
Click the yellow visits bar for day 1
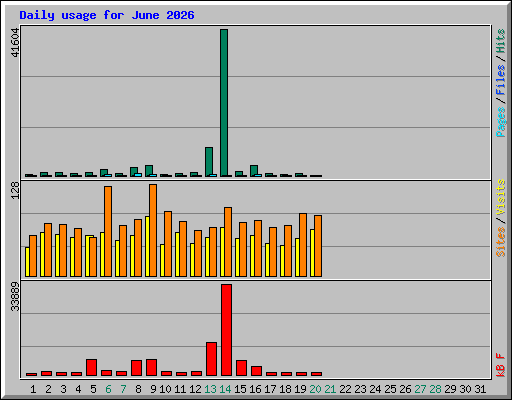click(27, 262)
